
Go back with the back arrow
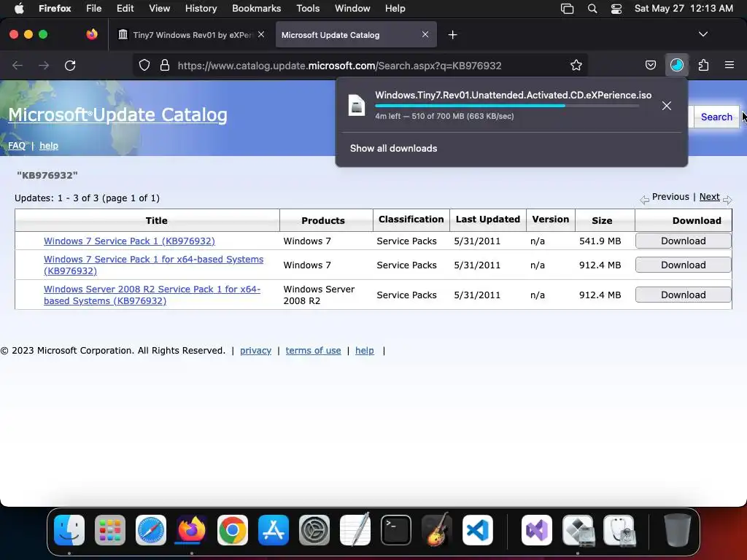click(x=18, y=65)
